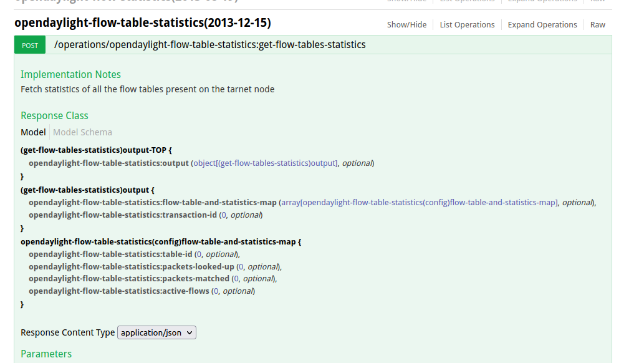The width and height of the screenshot is (644, 363).
Task: Switch to the Model tab
Action: (33, 132)
